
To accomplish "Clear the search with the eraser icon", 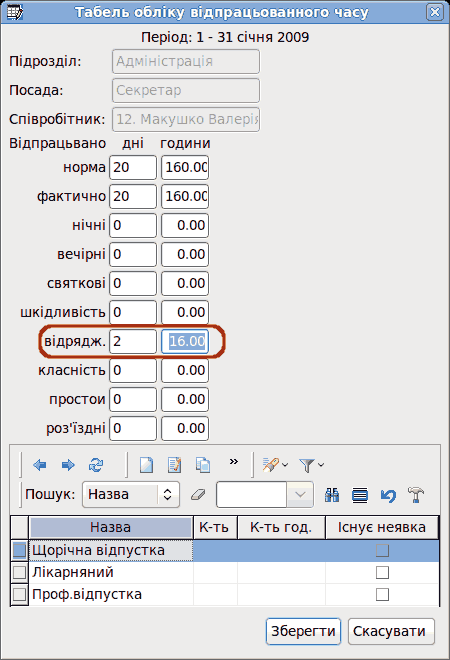I will click(x=198, y=495).
